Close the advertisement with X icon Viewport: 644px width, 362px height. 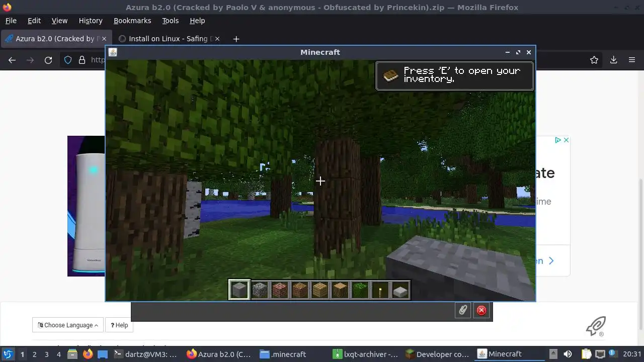pos(566,140)
